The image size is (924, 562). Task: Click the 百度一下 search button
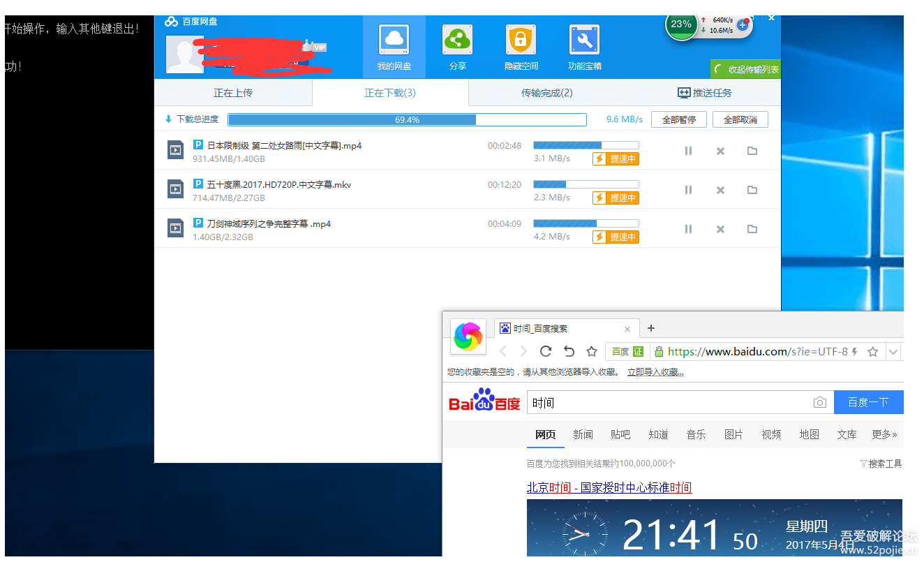[868, 403]
